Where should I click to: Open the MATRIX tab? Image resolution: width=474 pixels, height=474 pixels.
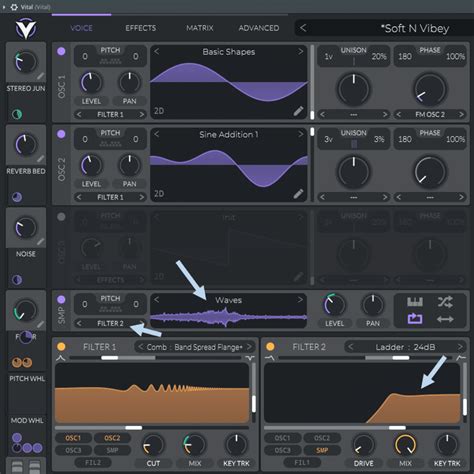(200, 28)
